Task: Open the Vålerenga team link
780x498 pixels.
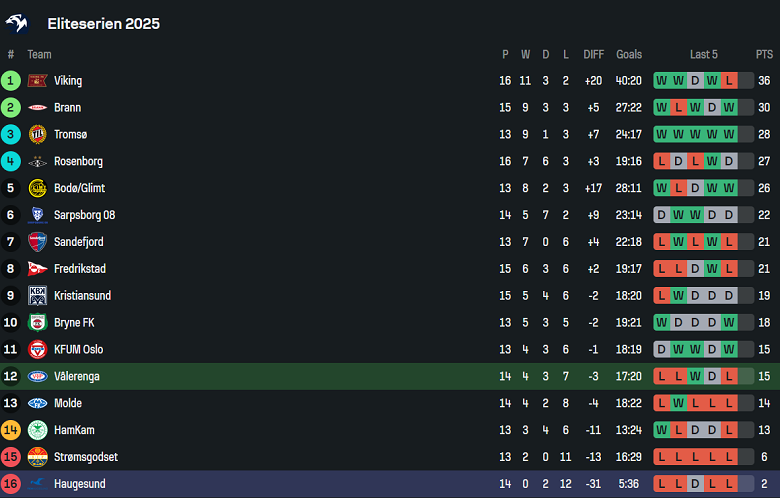Action: (76, 377)
